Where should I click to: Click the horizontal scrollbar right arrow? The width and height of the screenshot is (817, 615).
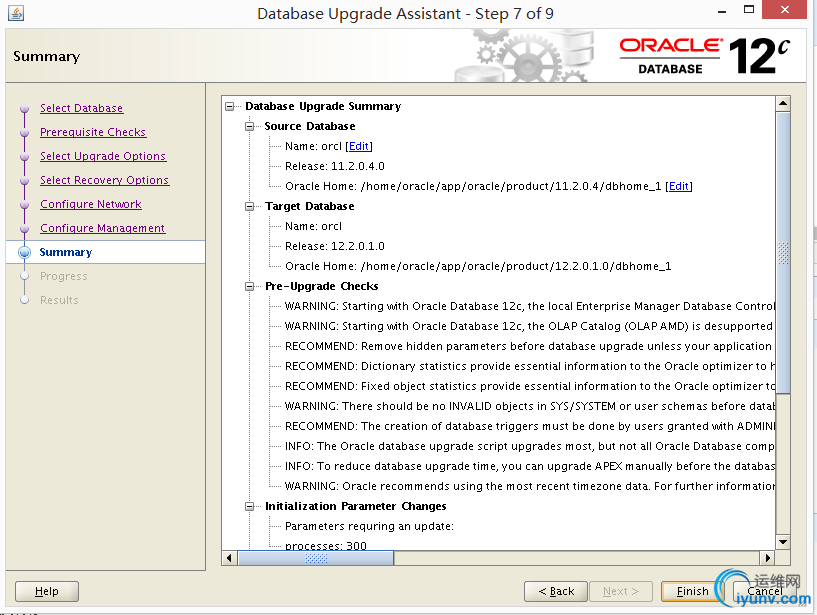pos(767,558)
